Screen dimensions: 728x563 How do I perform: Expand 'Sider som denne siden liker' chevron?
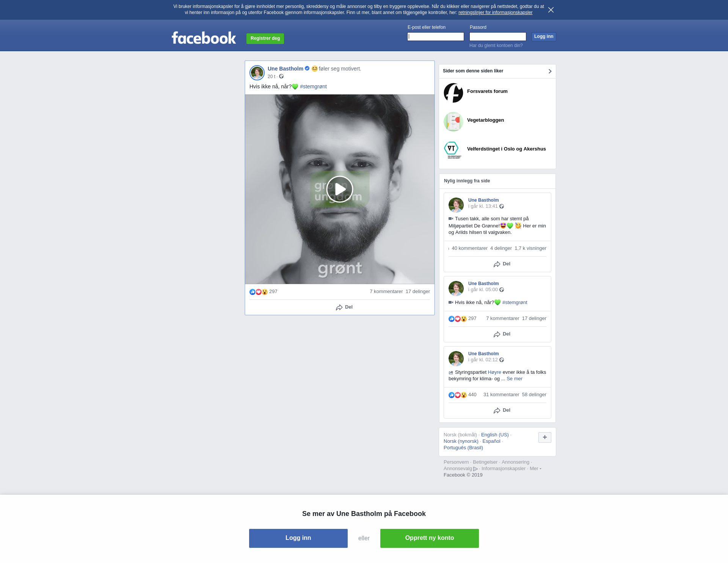coord(550,71)
